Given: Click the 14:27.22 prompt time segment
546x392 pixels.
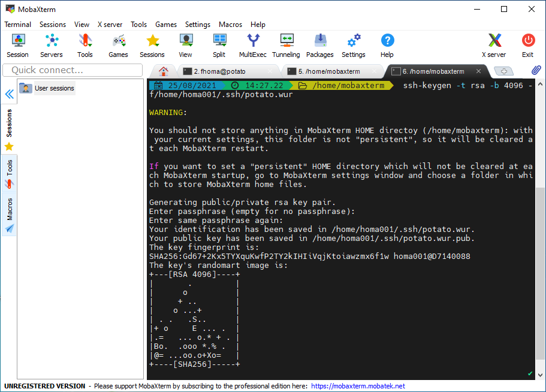Looking at the screenshot, I should [258, 85].
